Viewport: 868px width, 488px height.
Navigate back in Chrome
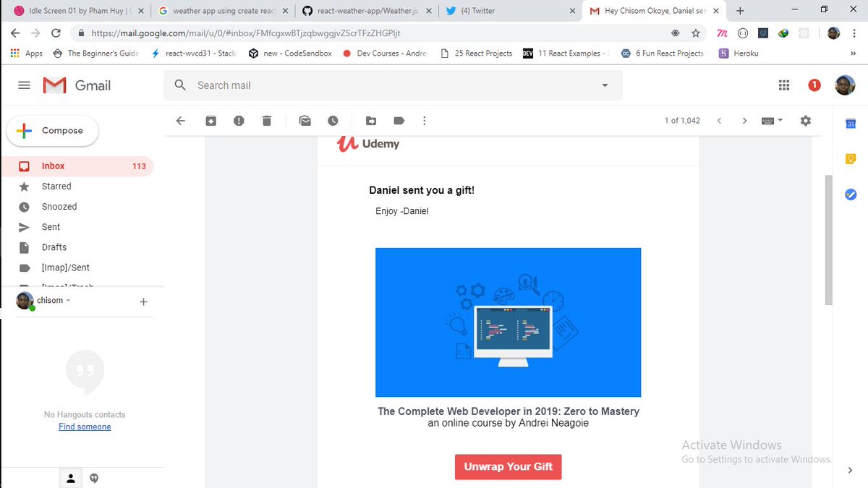(15, 33)
